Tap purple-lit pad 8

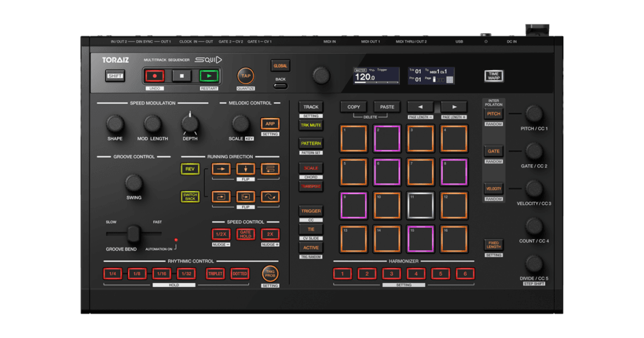pyautogui.click(x=454, y=172)
